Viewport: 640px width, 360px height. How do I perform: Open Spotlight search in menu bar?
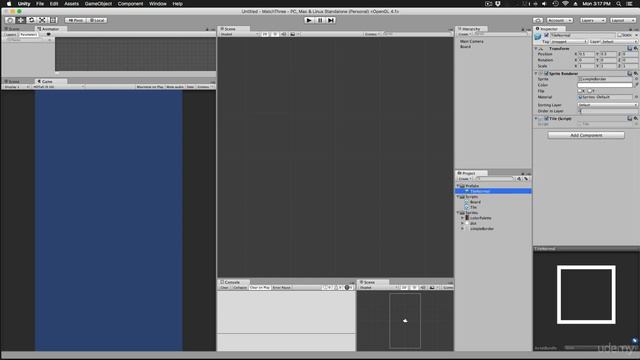(619, 4)
